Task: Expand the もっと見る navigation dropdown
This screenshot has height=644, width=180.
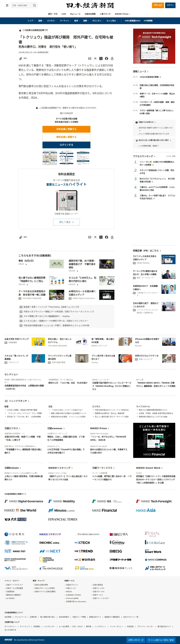Action: pos(112,21)
